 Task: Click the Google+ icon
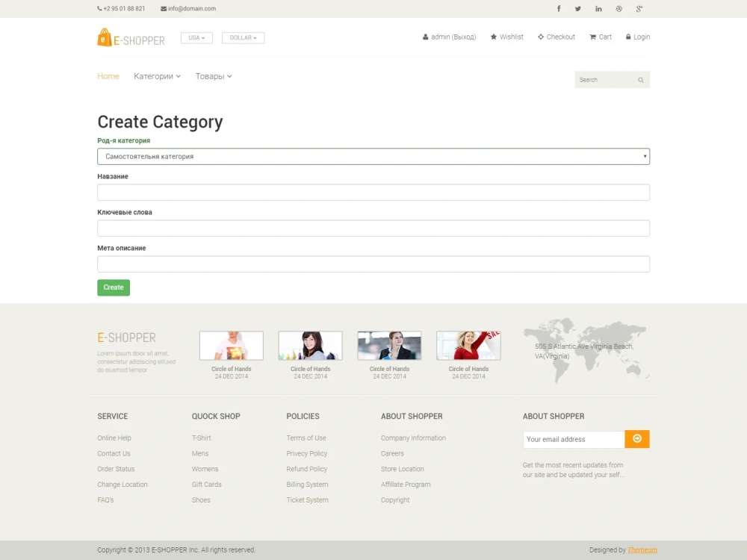click(x=639, y=8)
